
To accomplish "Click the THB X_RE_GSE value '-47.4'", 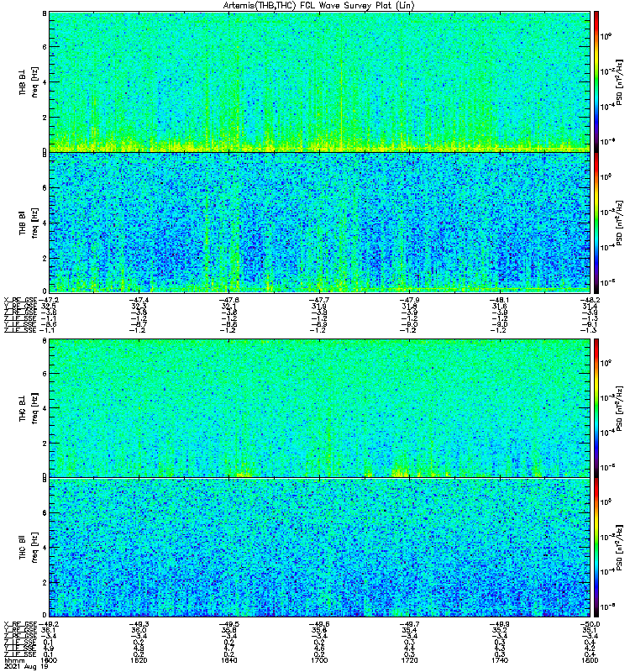I will tap(138, 300).
